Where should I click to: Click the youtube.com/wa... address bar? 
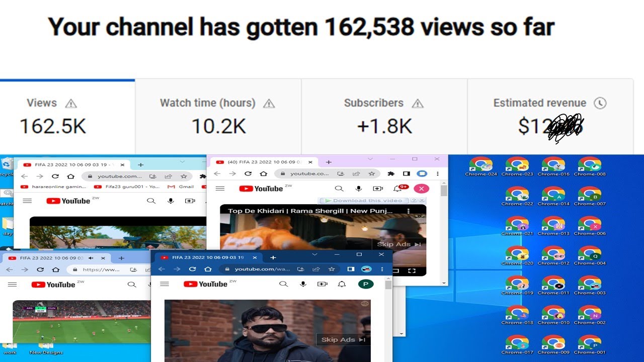pyautogui.click(x=278, y=269)
